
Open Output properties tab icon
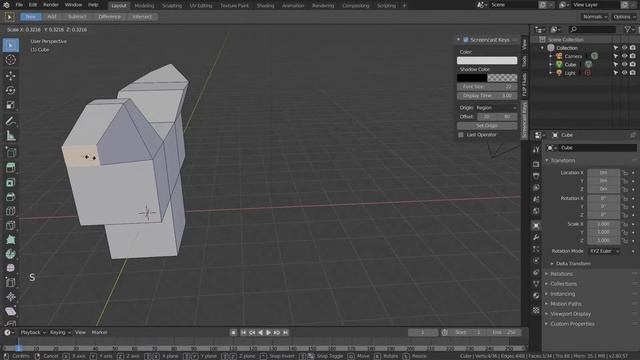[536, 176]
